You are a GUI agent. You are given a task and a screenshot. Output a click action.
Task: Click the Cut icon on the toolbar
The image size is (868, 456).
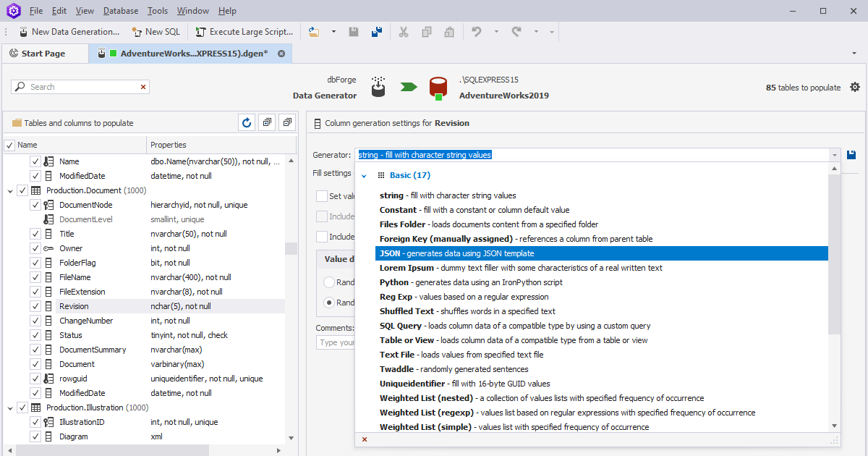click(x=403, y=33)
